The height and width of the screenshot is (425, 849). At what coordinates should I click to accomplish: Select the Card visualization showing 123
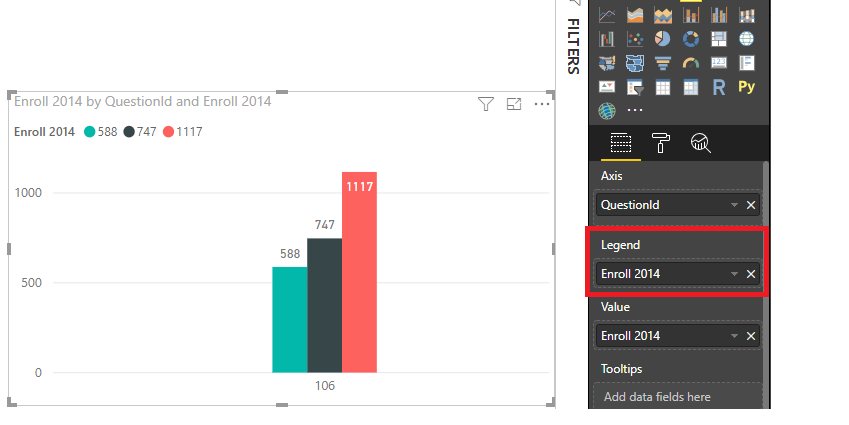tap(719, 63)
